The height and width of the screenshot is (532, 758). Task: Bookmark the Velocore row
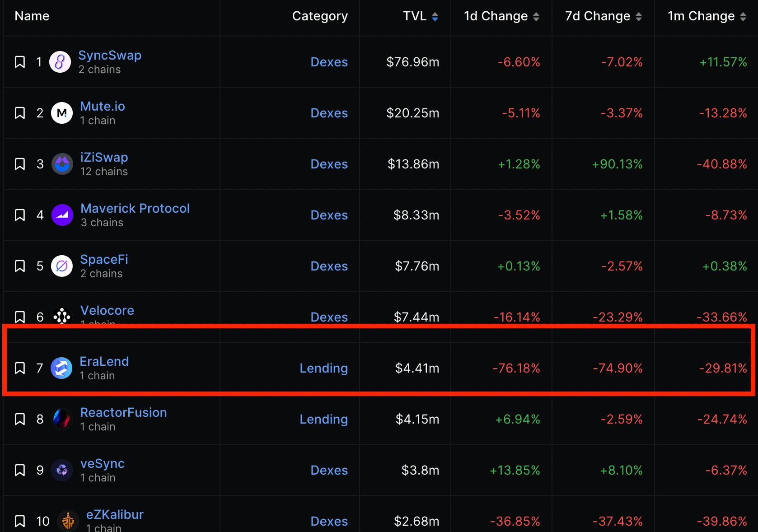(20, 317)
